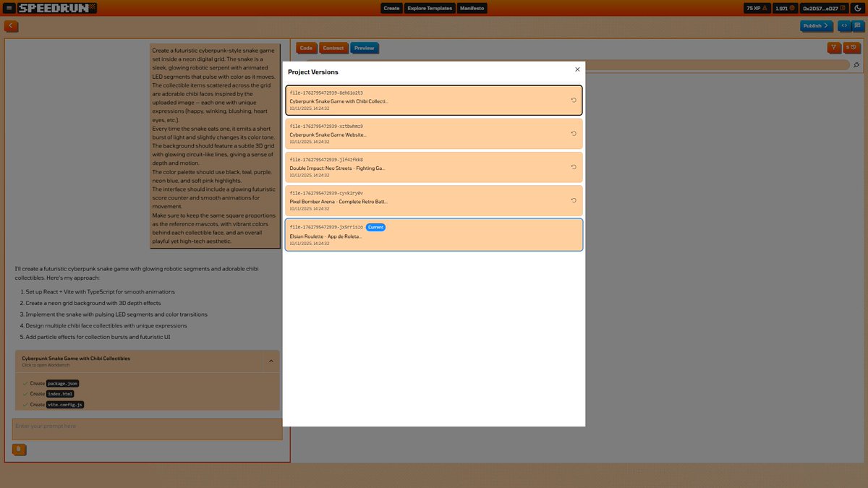
Task: Restore the Double Impact: Neo Streets version
Action: (574, 167)
